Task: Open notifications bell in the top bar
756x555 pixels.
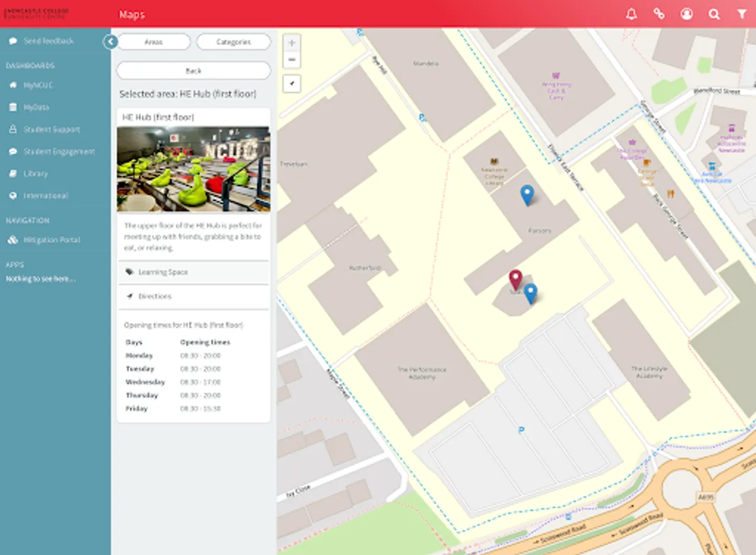Action: 631,14
